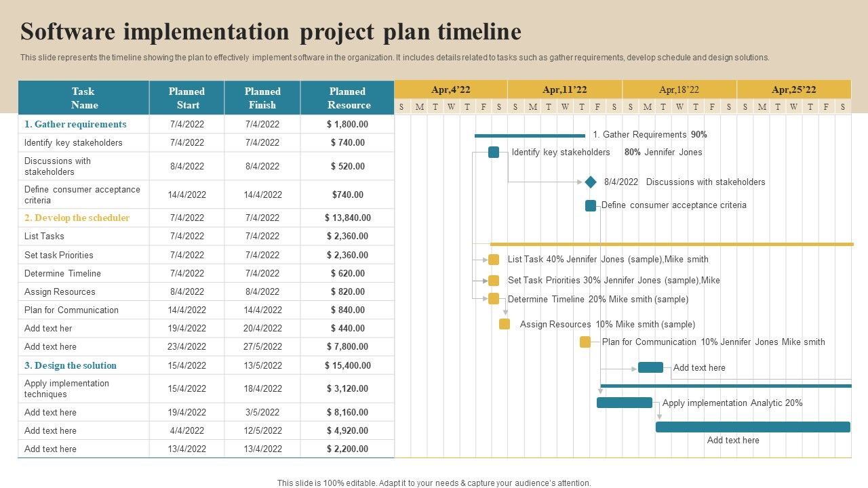The height and width of the screenshot is (488, 868).
Task: Select the Apr,25'22 week header
Action: tap(794, 89)
